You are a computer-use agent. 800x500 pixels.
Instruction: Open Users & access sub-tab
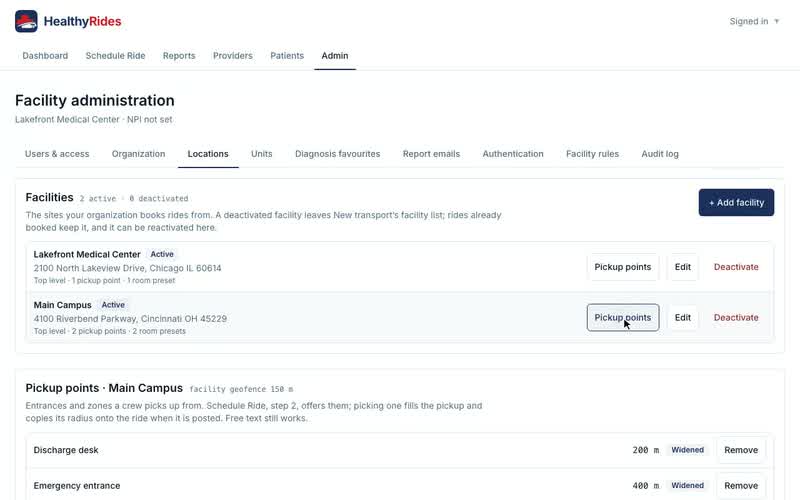57,154
